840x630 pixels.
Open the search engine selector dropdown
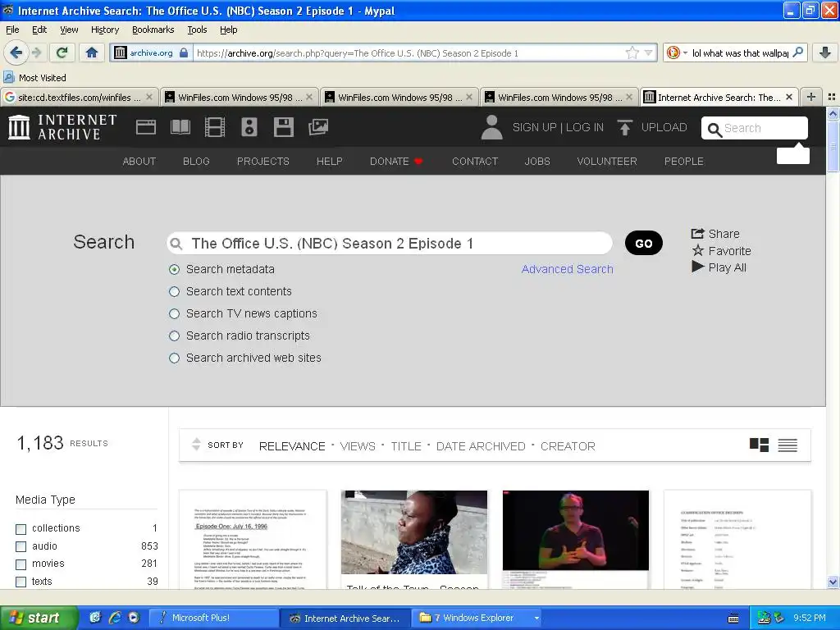tap(685, 52)
